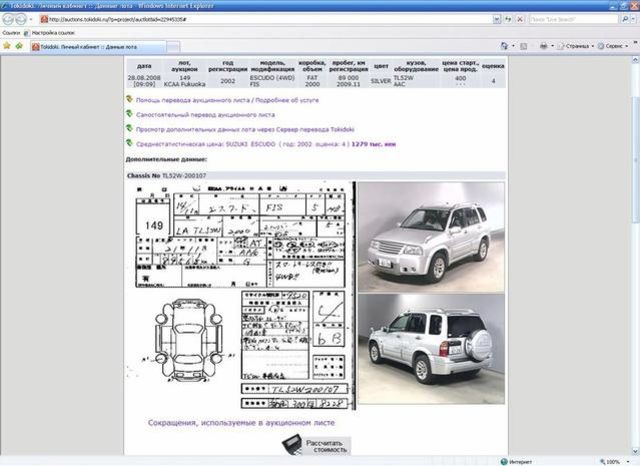
Task: Click green bullet icon beside Помощь перевода
Action: (x=129, y=99)
